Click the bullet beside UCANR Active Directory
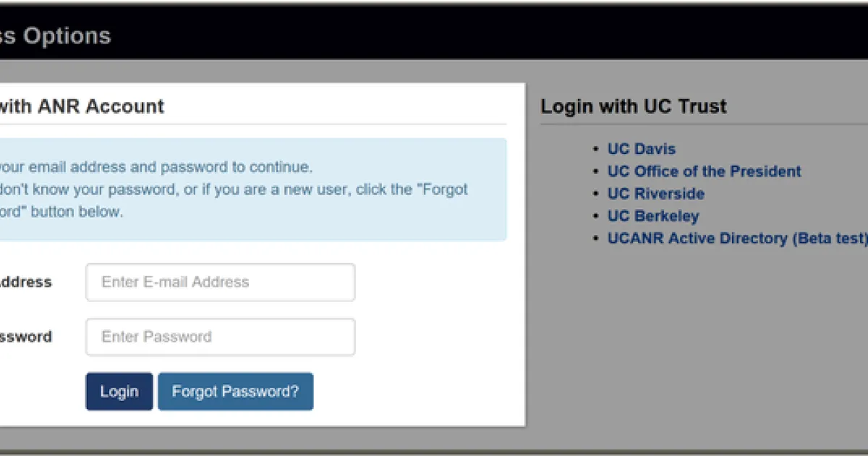The height and width of the screenshot is (456, 868). click(x=596, y=239)
